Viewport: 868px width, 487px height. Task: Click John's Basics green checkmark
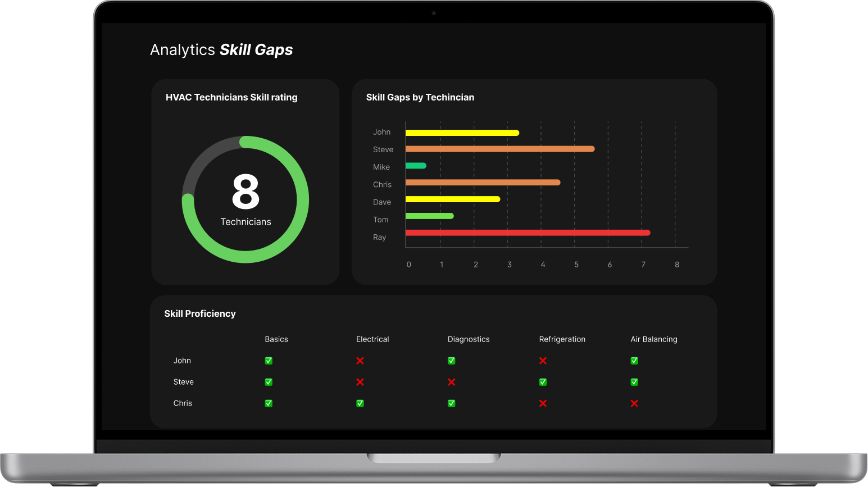pos(269,361)
